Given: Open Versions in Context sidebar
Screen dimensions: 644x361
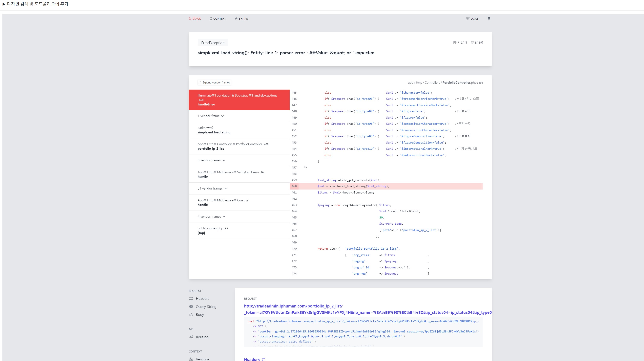Looking at the screenshot, I should click(202, 359).
